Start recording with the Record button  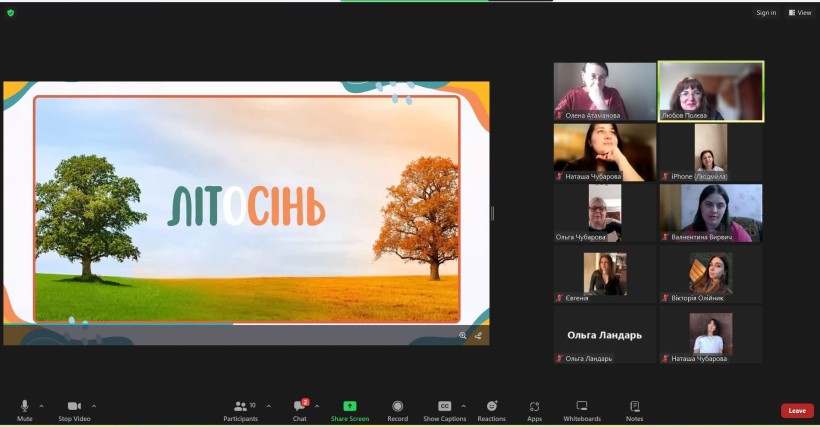pos(397,408)
